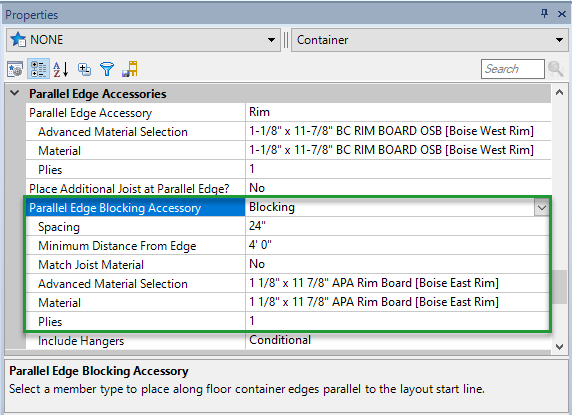
Task: Collapse the Parallel Edge Accessories section
Action: pyautogui.click(x=15, y=93)
